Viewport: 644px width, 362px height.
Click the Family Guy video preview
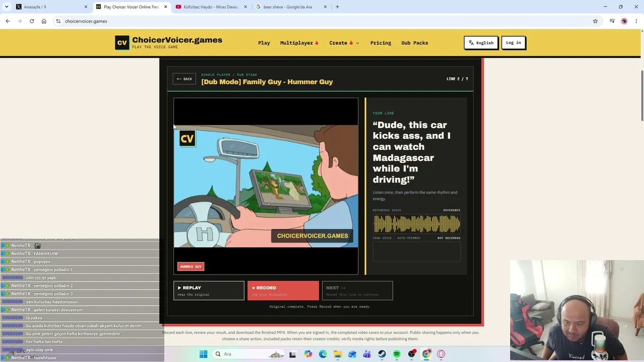pos(266,186)
